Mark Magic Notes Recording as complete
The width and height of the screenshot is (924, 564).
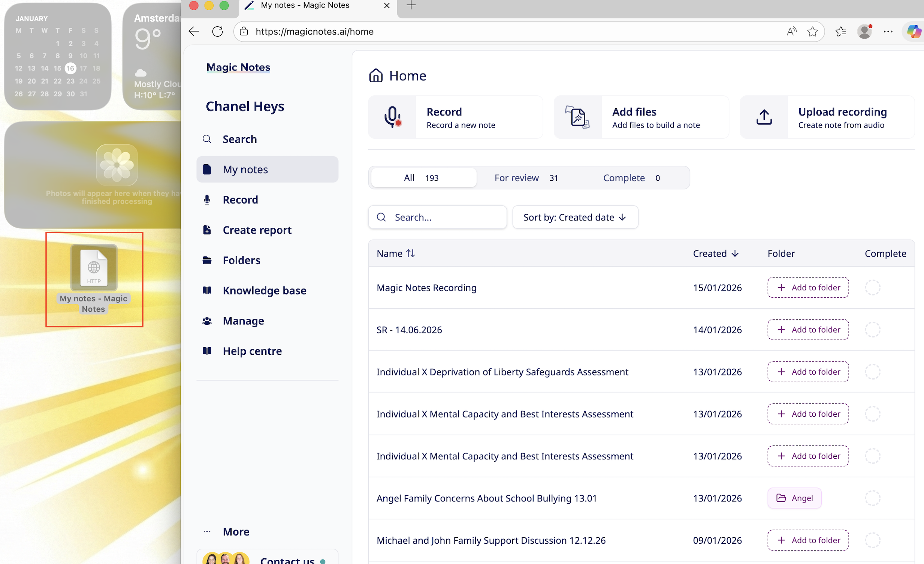coord(872,288)
